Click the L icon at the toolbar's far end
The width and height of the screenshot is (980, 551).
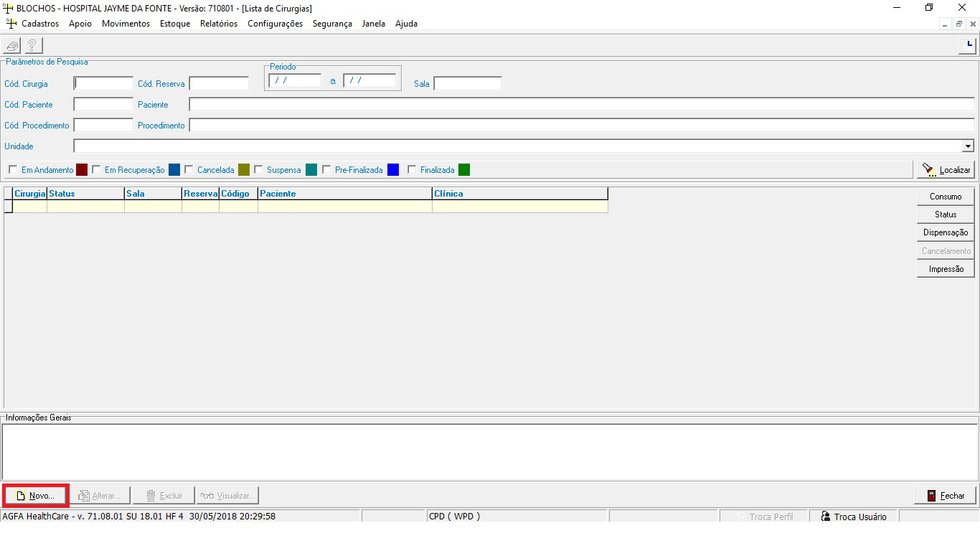tap(968, 46)
